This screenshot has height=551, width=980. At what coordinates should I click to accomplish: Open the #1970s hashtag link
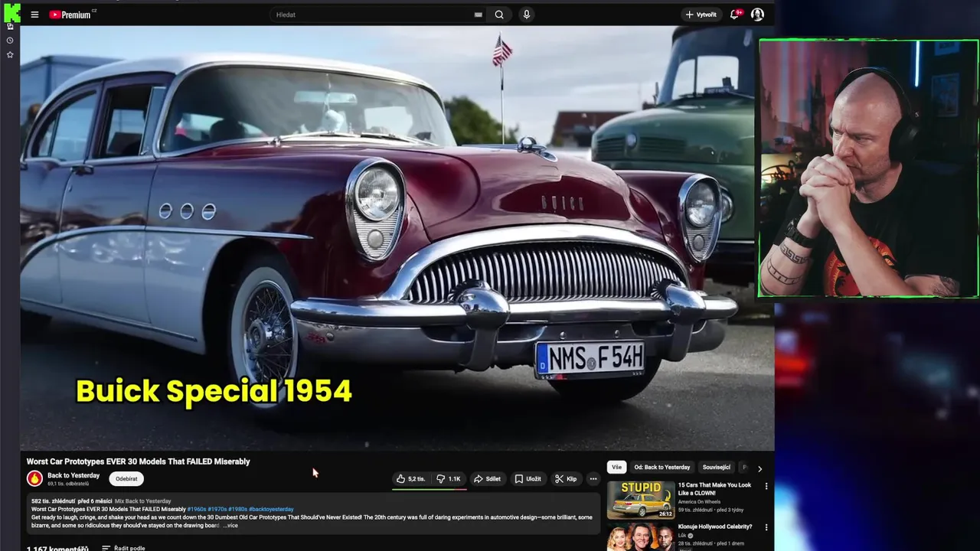(217, 509)
